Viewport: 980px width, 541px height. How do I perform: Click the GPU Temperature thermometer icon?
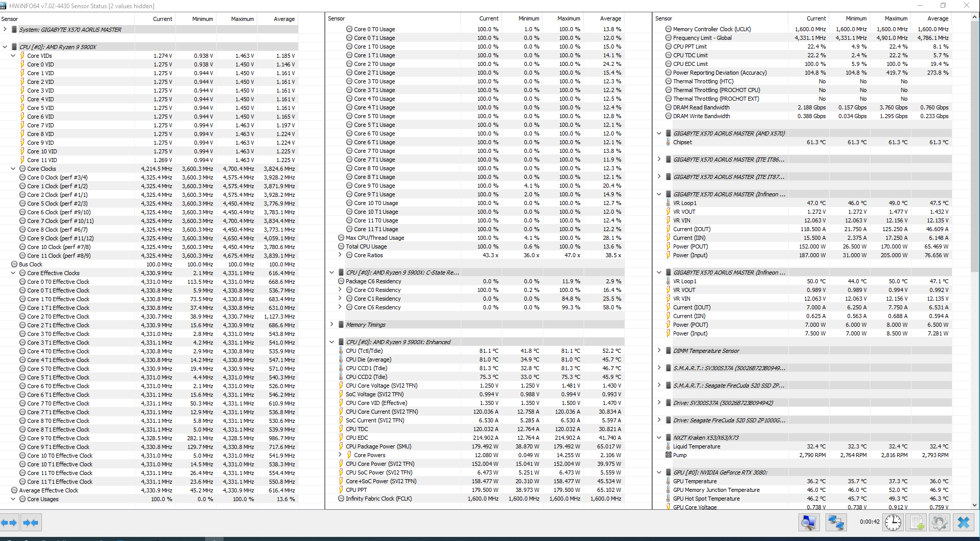[668, 481]
